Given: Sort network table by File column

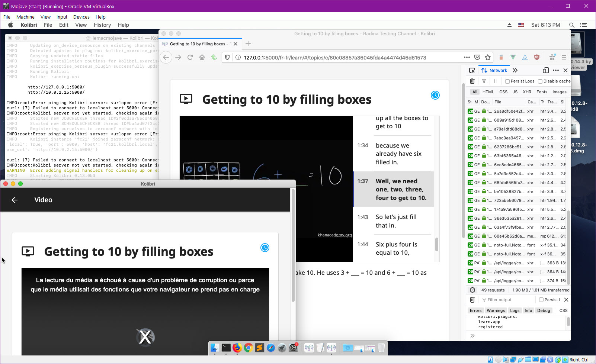Looking at the screenshot, I should coord(509,102).
